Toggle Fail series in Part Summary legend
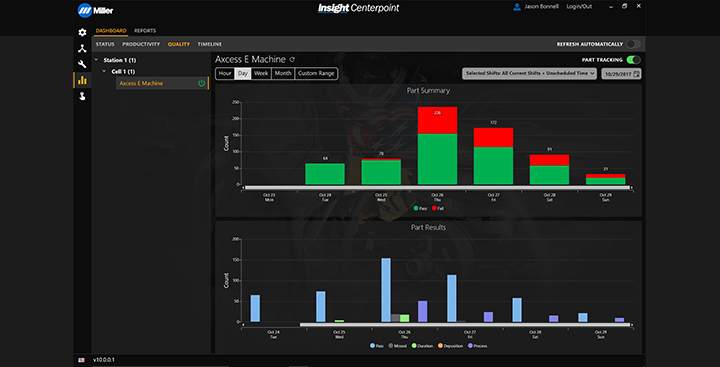This screenshot has width=720, height=367. point(438,208)
